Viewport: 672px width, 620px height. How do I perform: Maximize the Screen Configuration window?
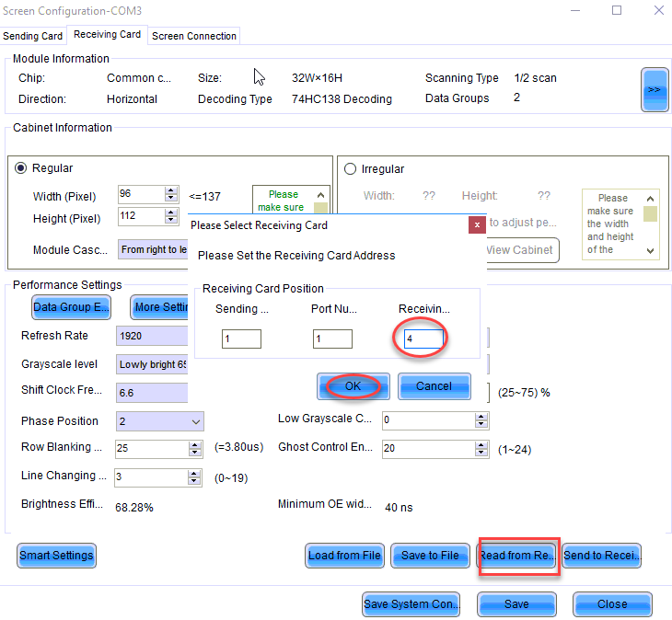617,10
